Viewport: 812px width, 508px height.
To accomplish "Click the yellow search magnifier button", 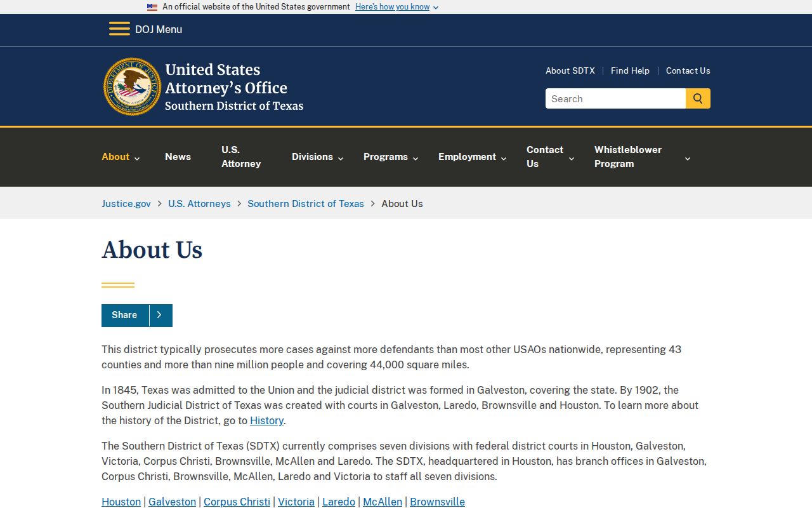I will click(698, 98).
